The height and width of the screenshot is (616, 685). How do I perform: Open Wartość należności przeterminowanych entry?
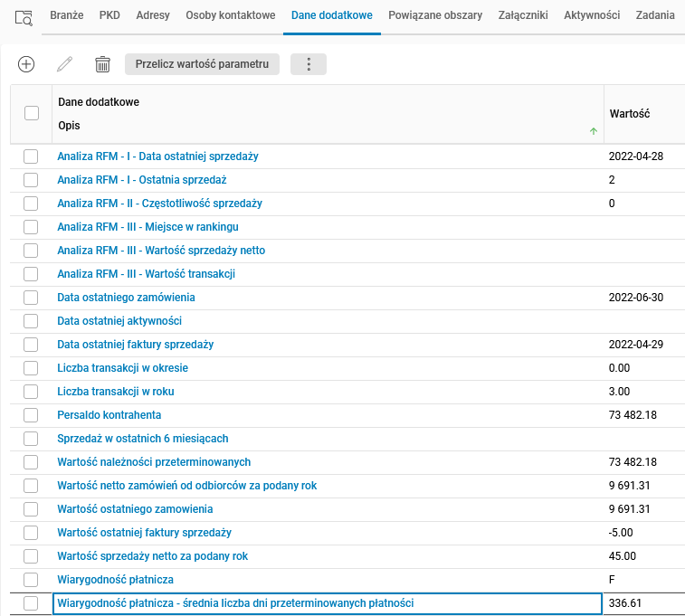154,462
